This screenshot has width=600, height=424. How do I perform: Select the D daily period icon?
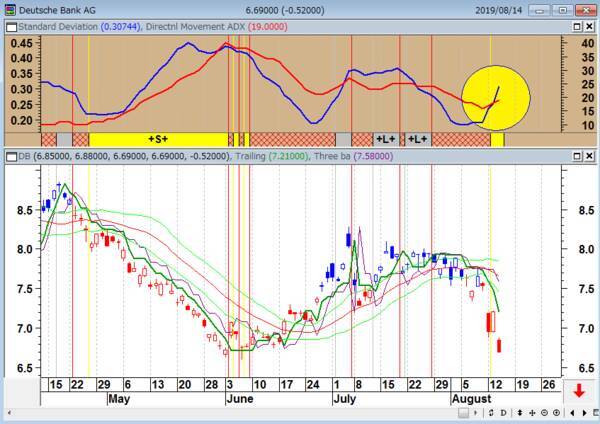(503, 413)
